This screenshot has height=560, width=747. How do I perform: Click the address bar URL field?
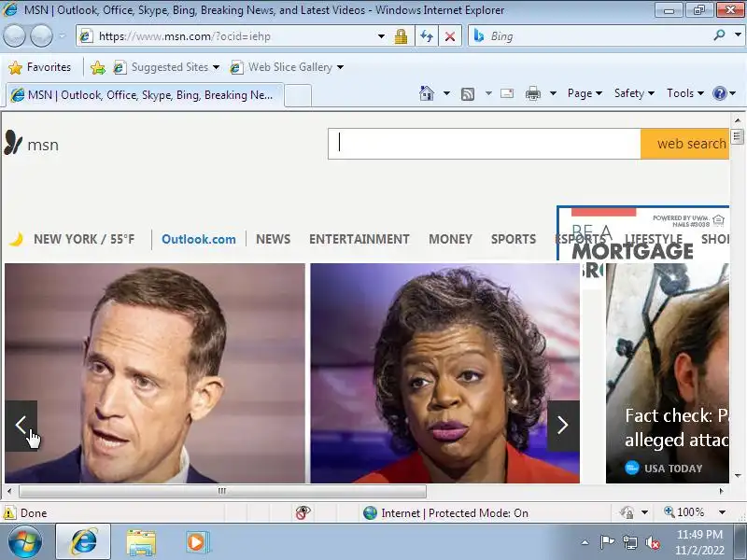229,36
